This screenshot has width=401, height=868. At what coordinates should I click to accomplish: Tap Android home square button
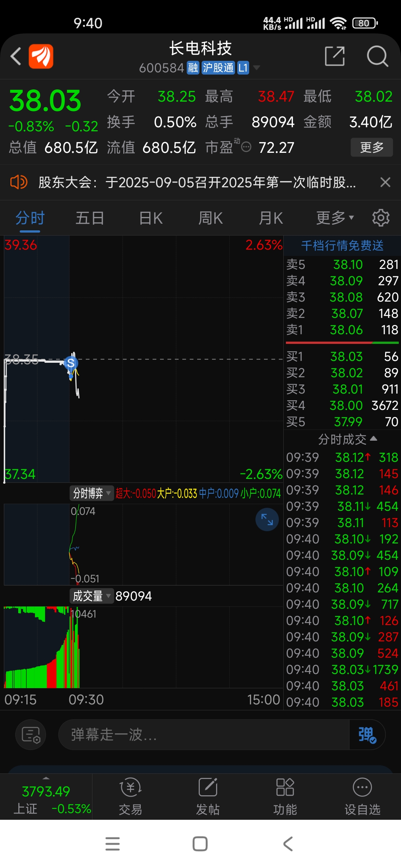coord(200,844)
